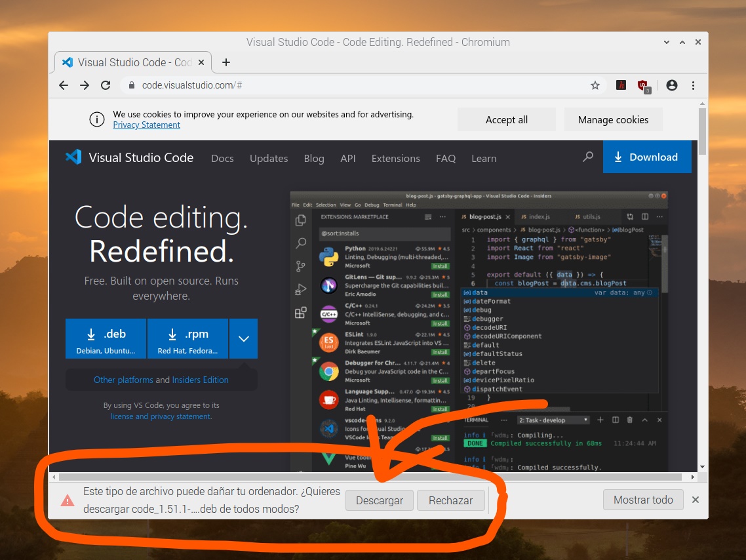Image resolution: width=746 pixels, height=560 pixels.
Task: Open the Docs nav item
Action: pos(222,159)
